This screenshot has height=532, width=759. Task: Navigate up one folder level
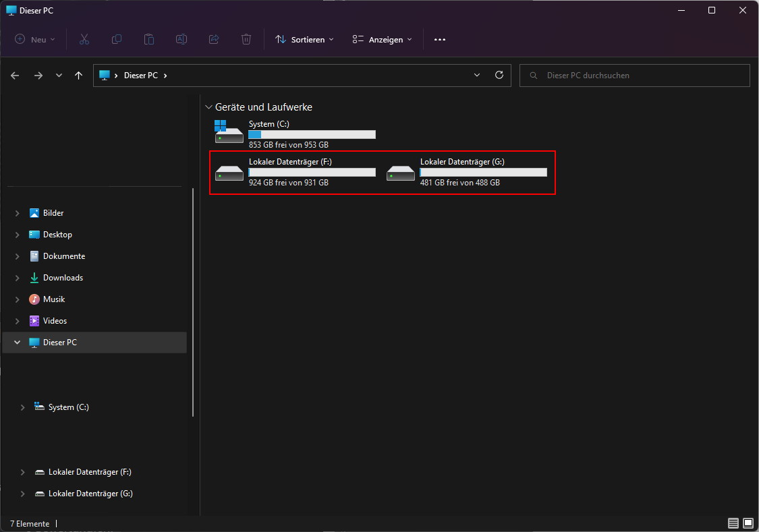[x=79, y=76]
